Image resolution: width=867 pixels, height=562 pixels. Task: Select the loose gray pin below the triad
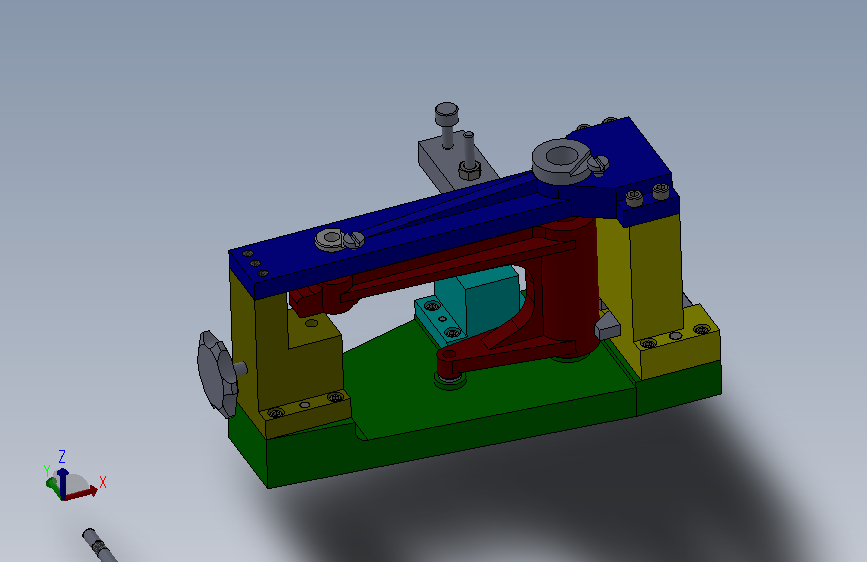click(x=100, y=545)
